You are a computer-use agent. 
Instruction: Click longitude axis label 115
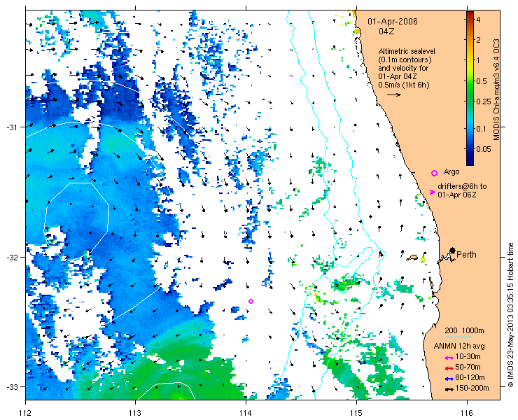[356, 413]
